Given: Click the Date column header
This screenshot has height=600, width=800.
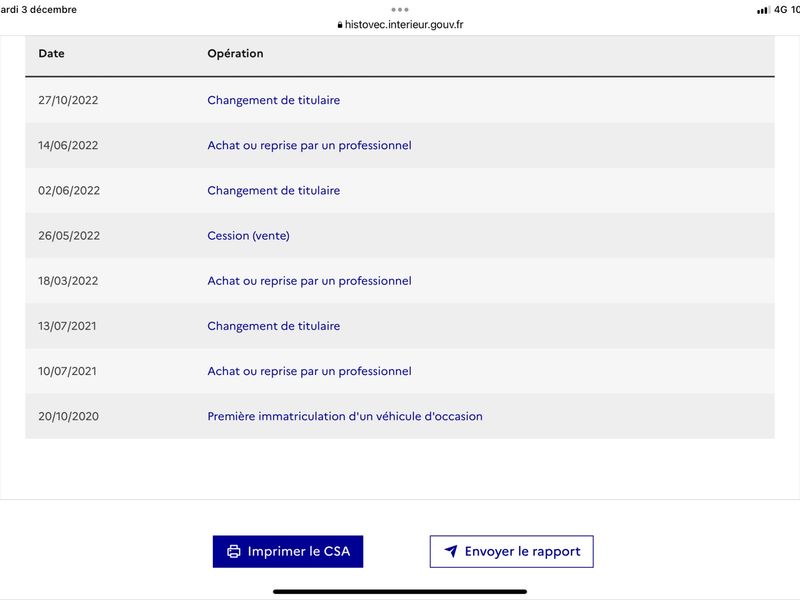Looking at the screenshot, I should pyautogui.click(x=52, y=54).
